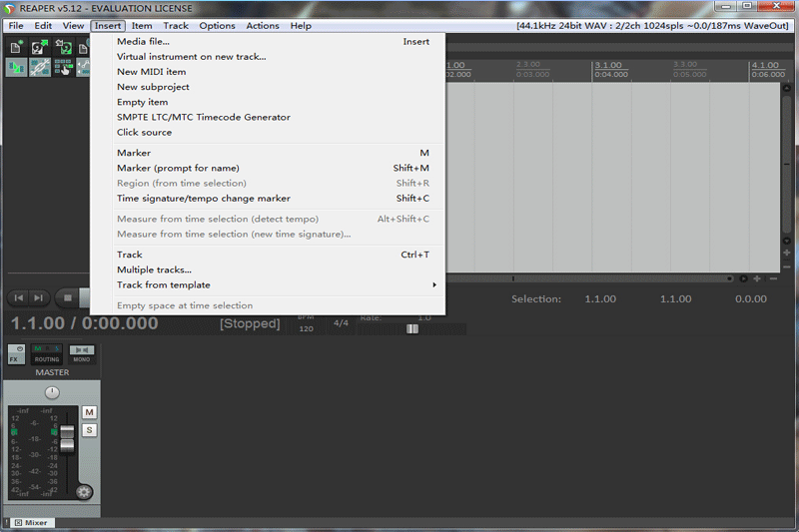Toggle the master MONO button
The height and width of the screenshot is (532, 799).
(82, 354)
